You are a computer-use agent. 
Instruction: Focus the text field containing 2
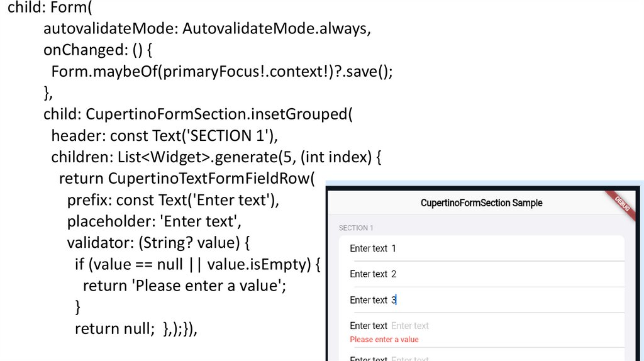[503, 274]
